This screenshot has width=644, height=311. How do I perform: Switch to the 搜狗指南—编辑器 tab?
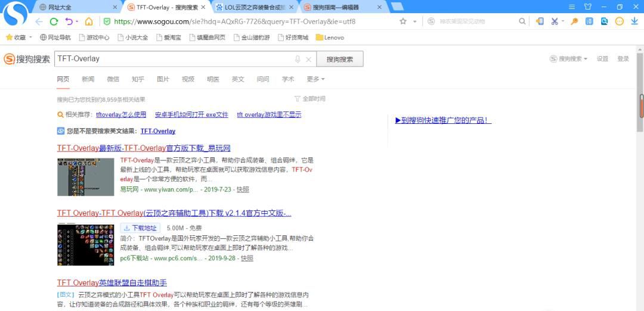(343, 7)
